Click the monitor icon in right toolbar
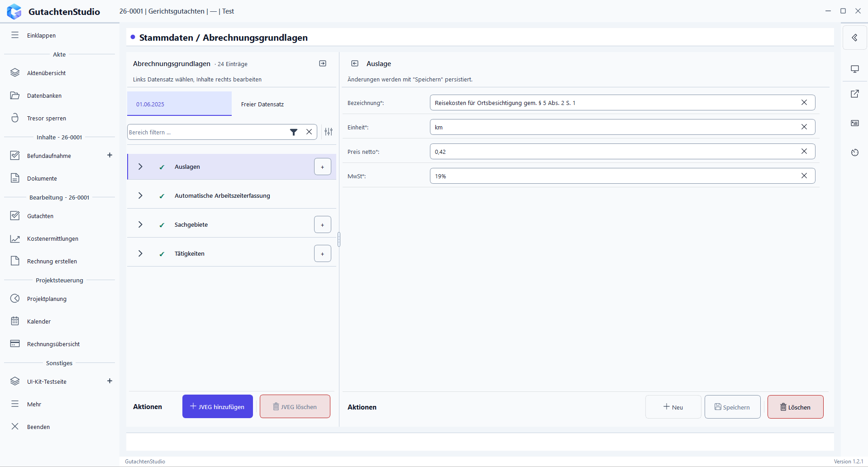 coord(854,69)
